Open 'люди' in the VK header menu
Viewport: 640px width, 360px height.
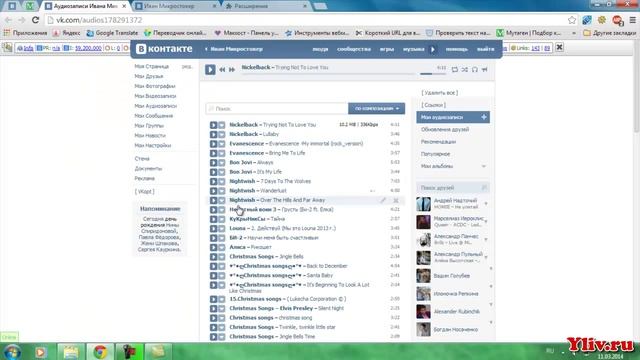(320, 49)
